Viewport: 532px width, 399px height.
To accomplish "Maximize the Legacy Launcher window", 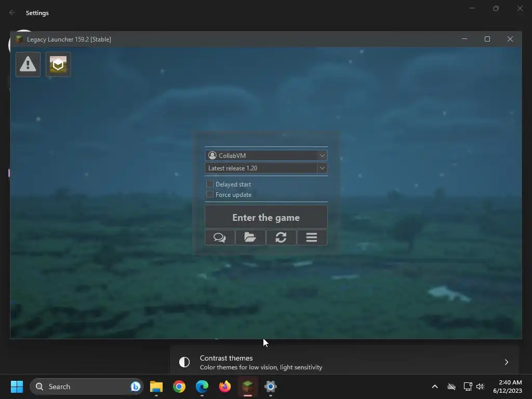I will (x=487, y=39).
